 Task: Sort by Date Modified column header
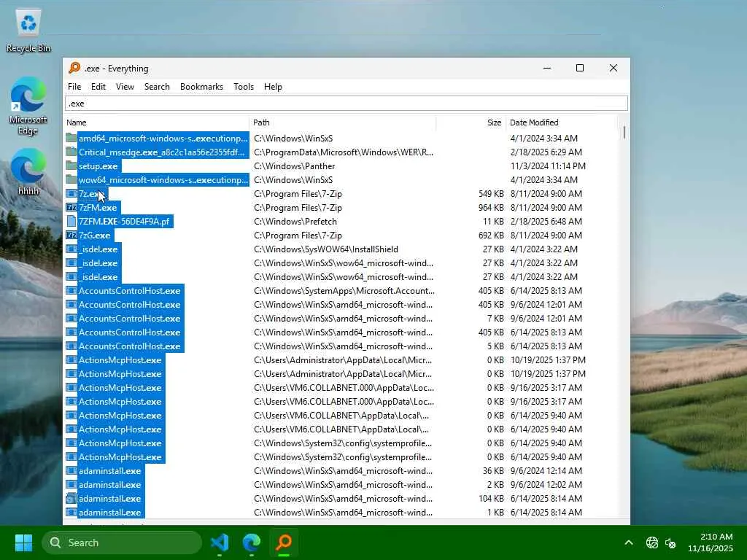(x=561, y=122)
